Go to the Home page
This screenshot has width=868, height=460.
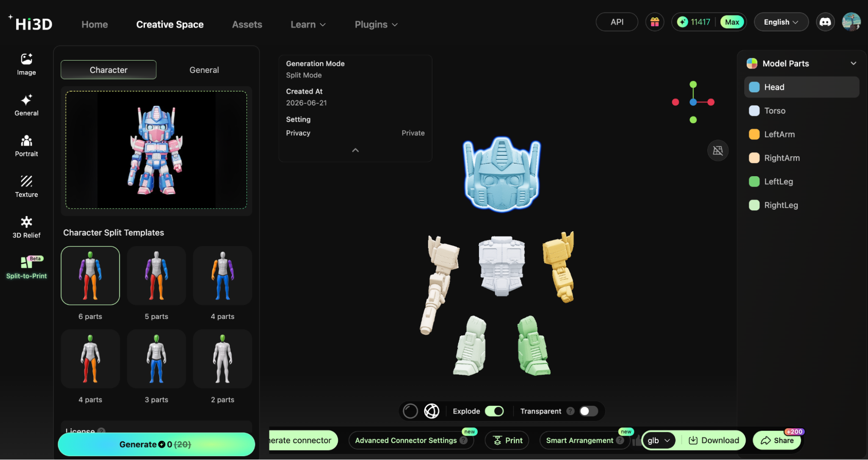tap(95, 25)
